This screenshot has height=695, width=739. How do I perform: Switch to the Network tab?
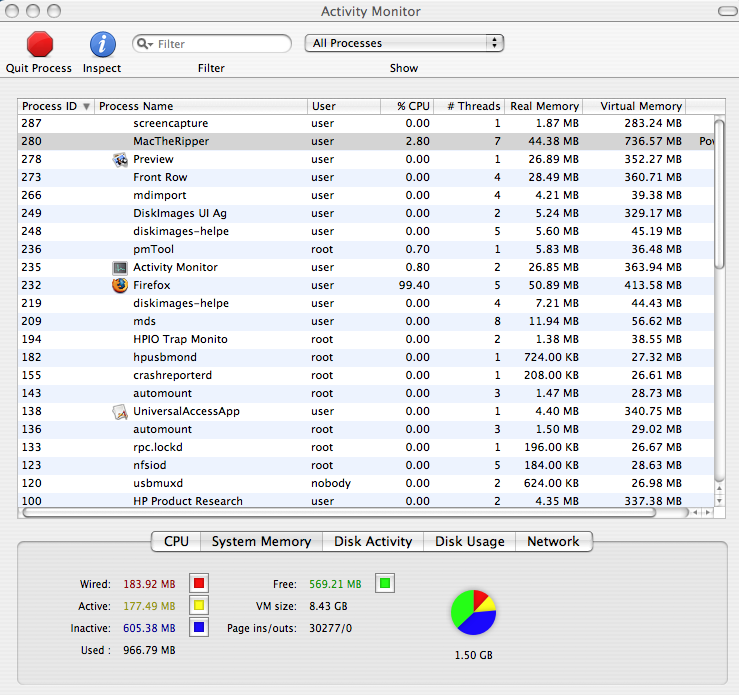tap(553, 541)
